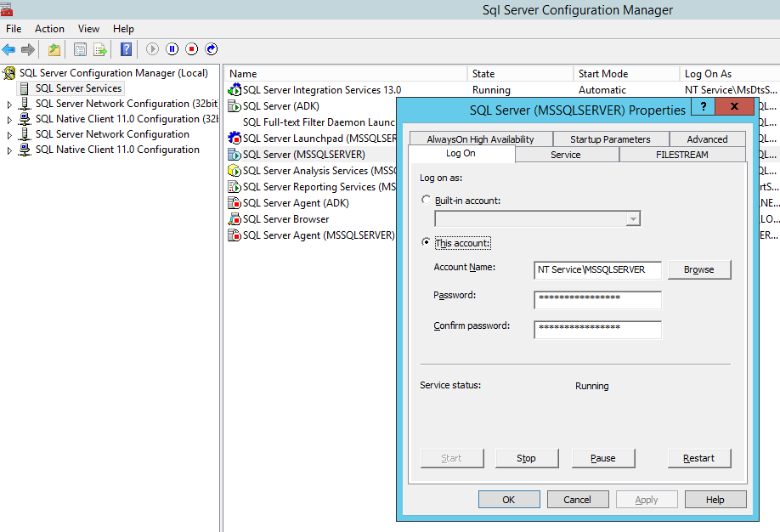The image size is (780, 532).
Task: Select the This account radio button
Action: click(426, 242)
